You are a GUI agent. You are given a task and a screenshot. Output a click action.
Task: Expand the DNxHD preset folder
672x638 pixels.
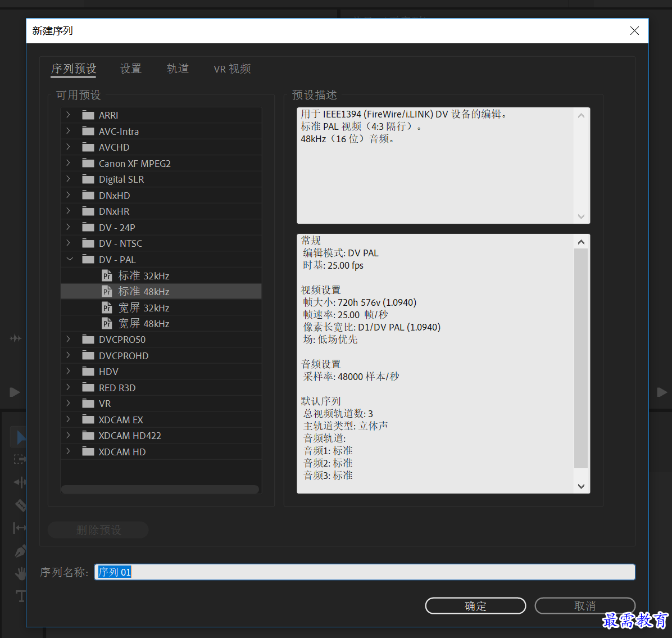(68, 195)
